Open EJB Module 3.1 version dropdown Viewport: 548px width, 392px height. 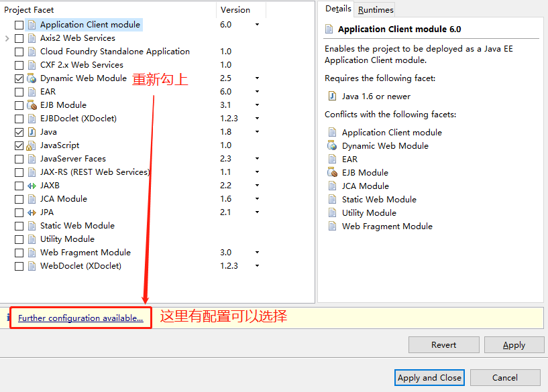point(257,105)
